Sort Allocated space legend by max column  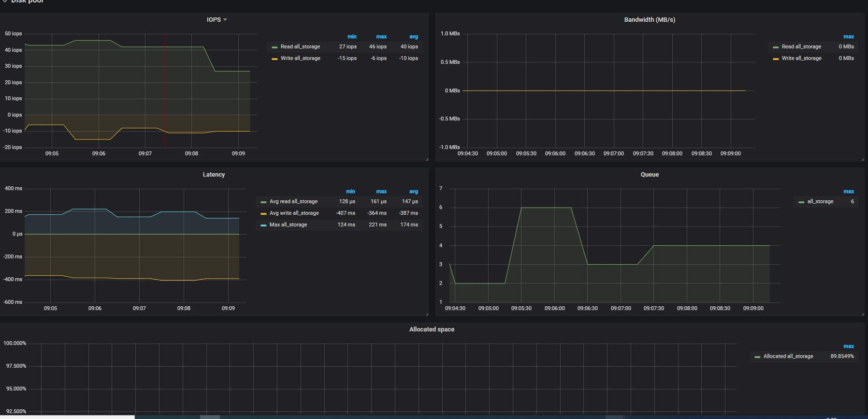pos(849,346)
